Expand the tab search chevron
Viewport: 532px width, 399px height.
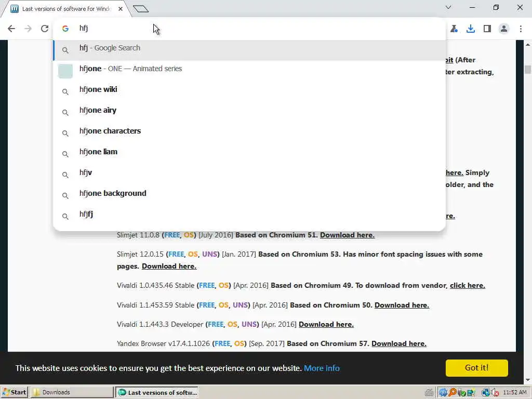(x=448, y=7)
